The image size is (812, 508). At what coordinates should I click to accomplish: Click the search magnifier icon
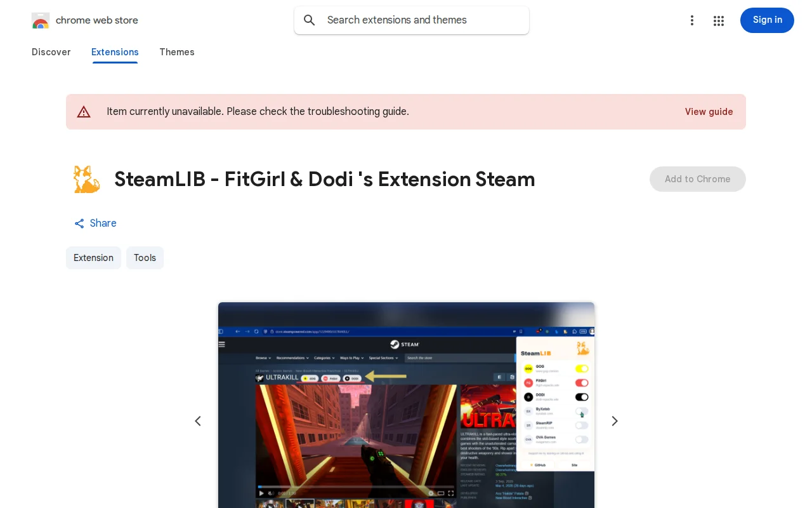(310, 20)
